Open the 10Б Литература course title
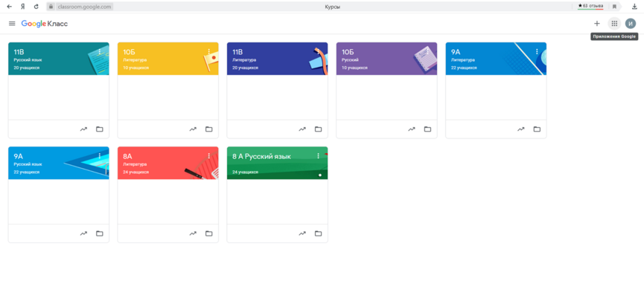This screenshot has height=284, width=644. [x=129, y=52]
